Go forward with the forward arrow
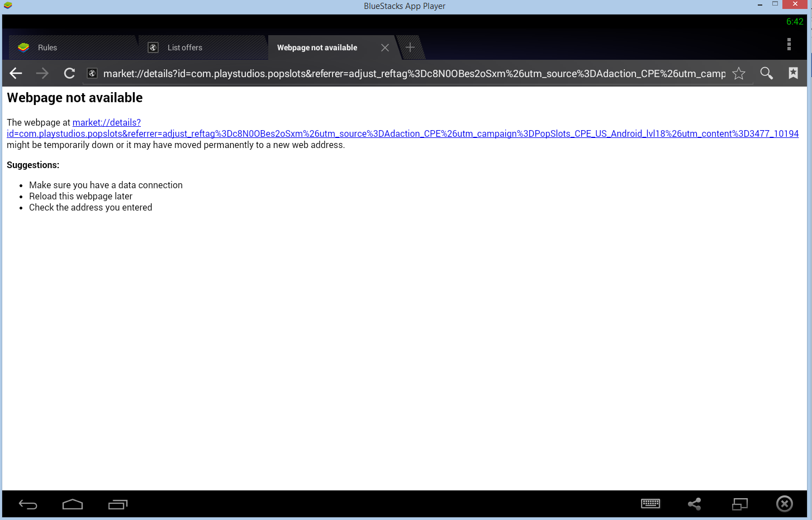The image size is (812, 520). [42, 73]
